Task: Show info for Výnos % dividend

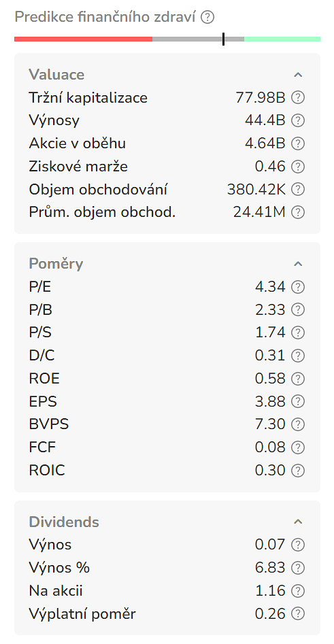Action: click(x=298, y=568)
